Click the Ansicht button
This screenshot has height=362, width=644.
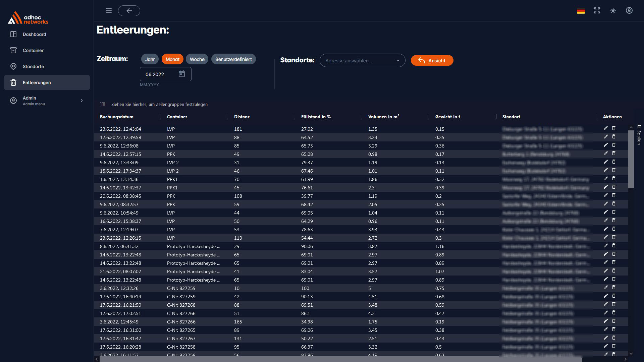[432, 60]
